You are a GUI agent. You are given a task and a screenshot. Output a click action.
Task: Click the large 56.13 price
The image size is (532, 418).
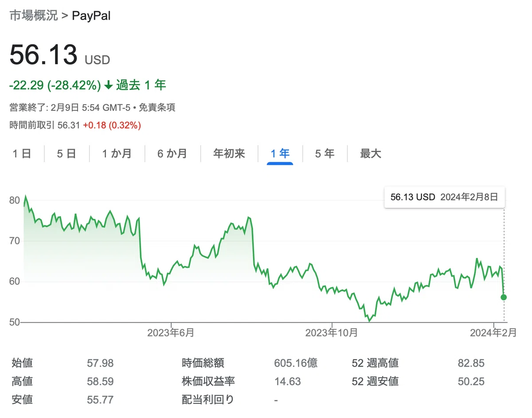(x=43, y=55)
